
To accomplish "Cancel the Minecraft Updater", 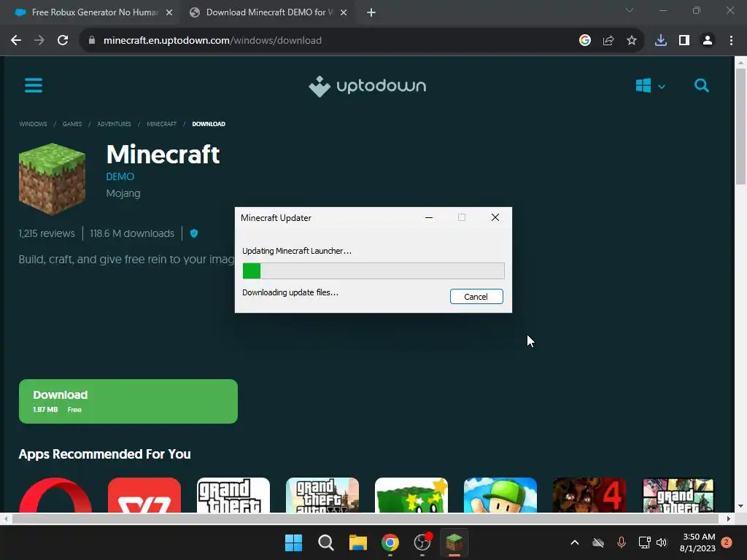I will coord(476,297).
